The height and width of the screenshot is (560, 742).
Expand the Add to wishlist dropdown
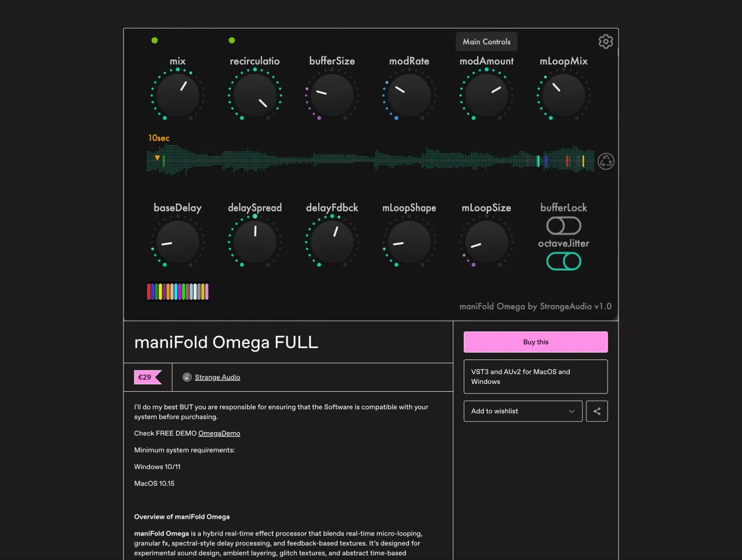(522, 411)
